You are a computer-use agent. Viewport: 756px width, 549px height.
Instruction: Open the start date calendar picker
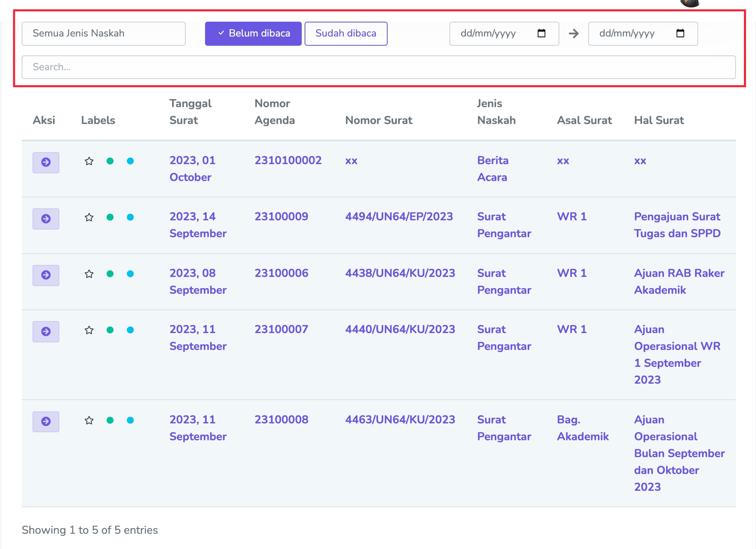click(x=541, y=33)
